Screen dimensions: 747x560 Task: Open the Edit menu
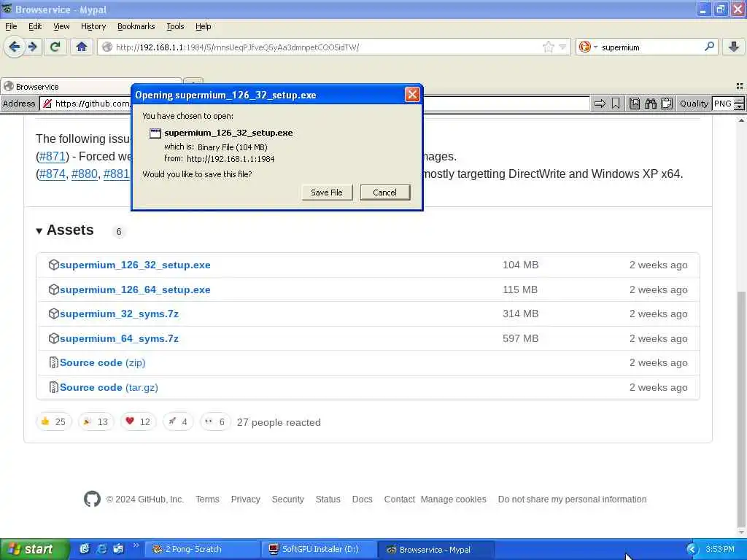35,26
